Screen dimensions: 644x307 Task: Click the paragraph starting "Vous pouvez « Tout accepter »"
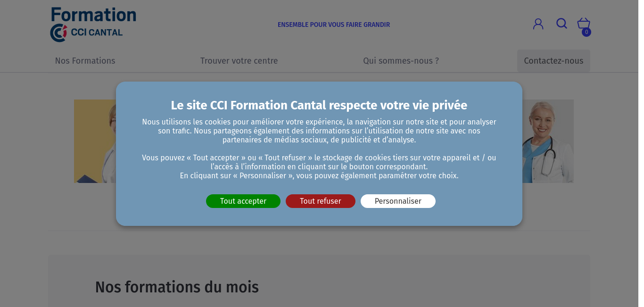319,166
